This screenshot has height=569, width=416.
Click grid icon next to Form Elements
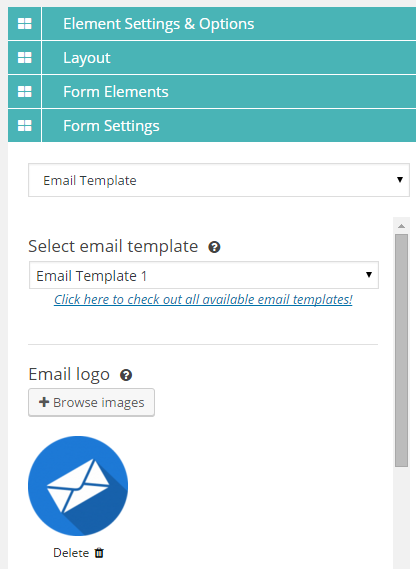[24, 91]
